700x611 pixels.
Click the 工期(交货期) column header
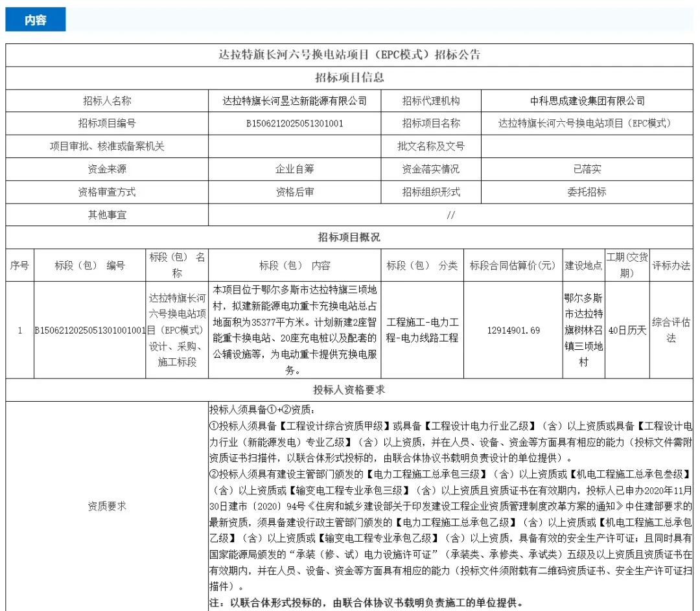(x=627, y=265)
